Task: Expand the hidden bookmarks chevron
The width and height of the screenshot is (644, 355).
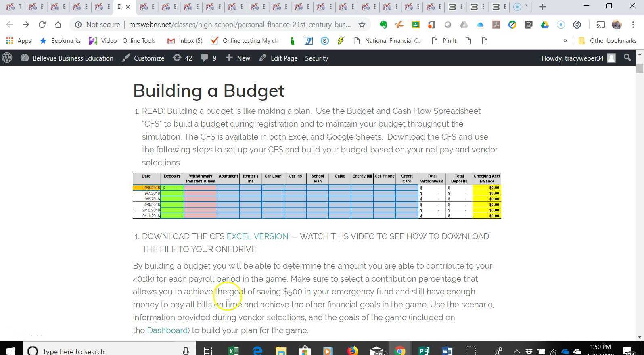Action: pyautogui.click(x=565, y=40)
